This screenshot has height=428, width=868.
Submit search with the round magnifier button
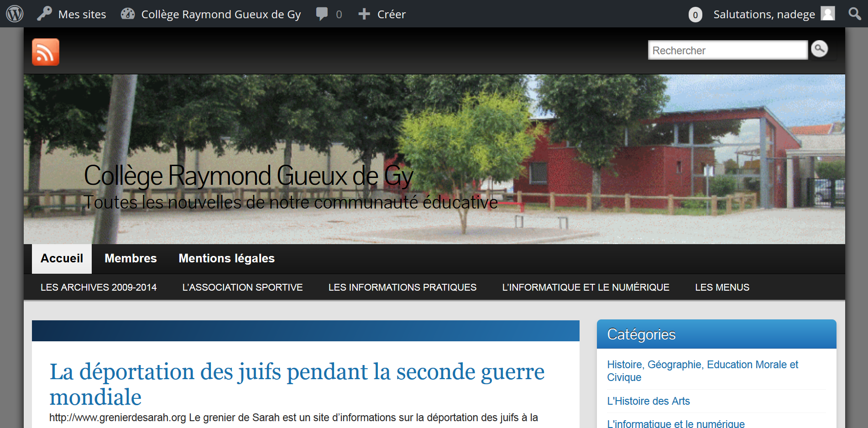click(820, 49)
